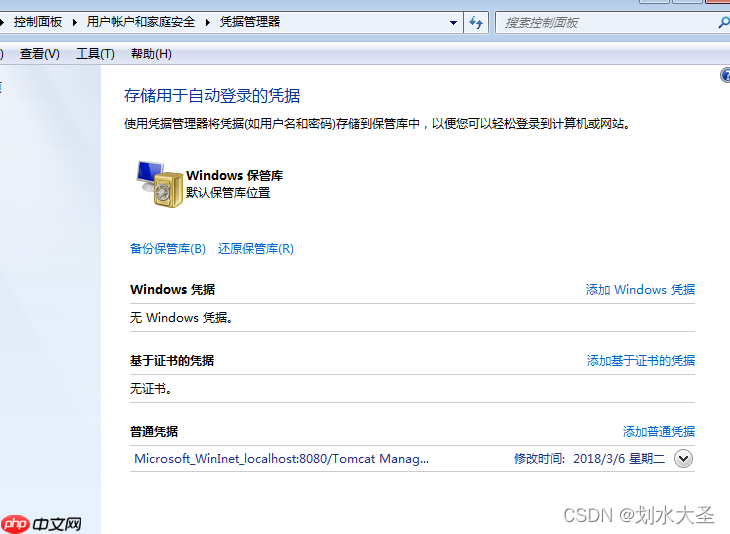Go to 控制面板 in breadcrumb
The image size is (730, 534).
click(x=38, y=22)
